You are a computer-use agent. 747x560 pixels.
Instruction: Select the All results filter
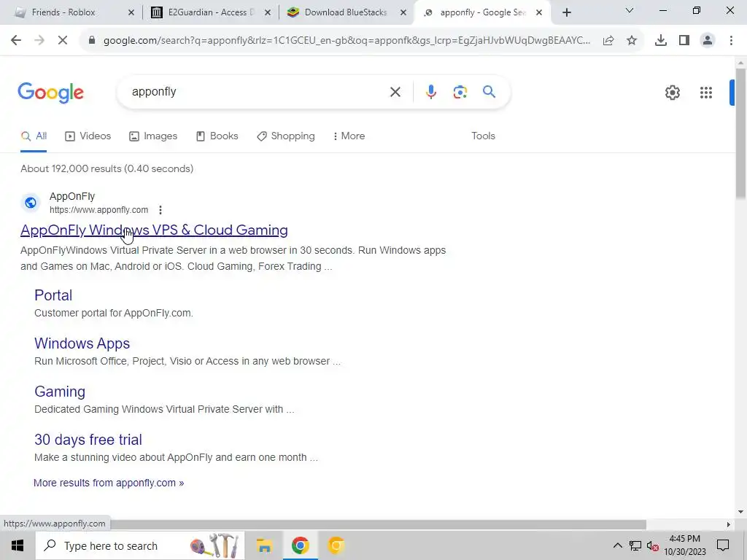tap(34, 136)
